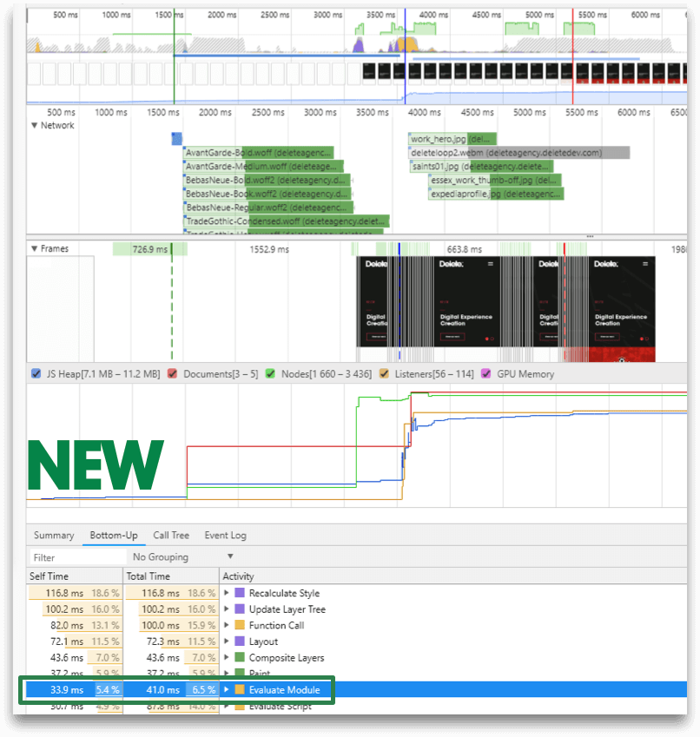Toggle the GPU Memory checkbox off

coord(485,373)
